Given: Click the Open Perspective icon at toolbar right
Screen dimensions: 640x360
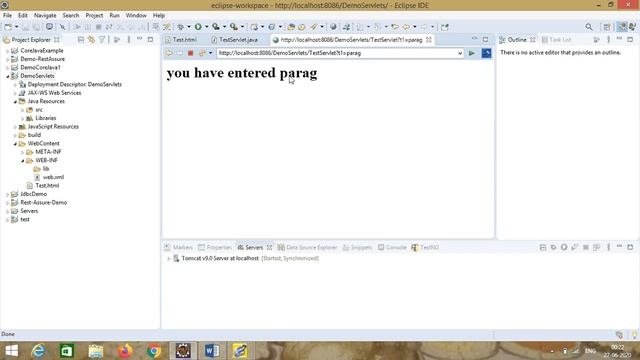Looking at the screenshot, I should tap(607, 27).
